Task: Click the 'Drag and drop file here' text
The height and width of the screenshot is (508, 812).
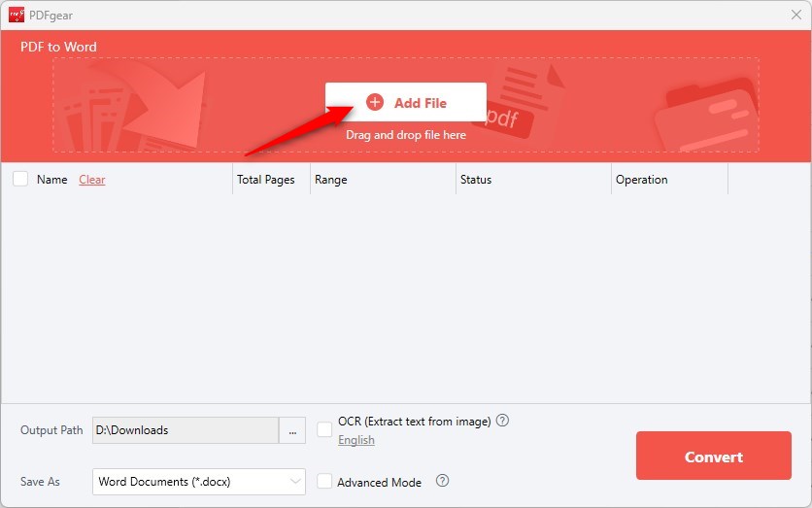Action: [406, 135]
